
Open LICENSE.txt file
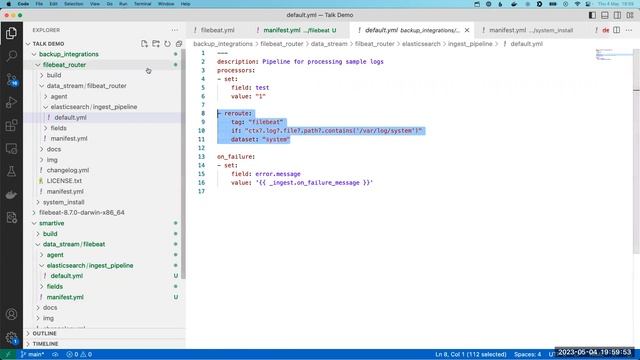[64, 181]
